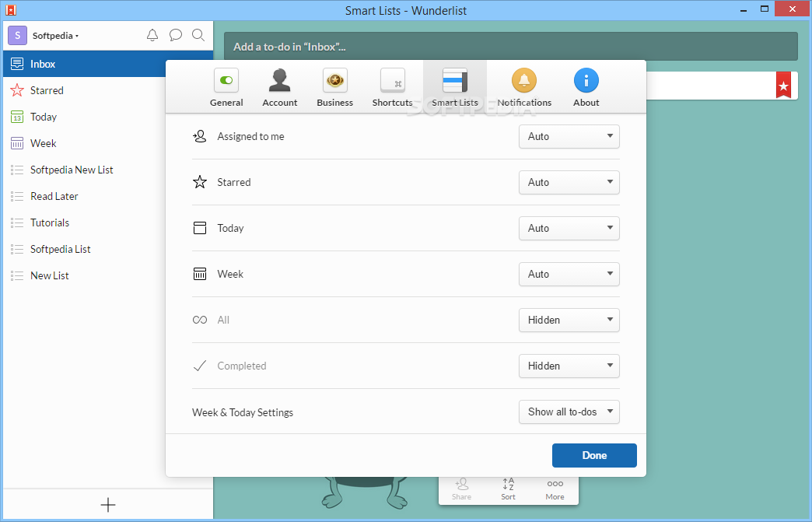The image size is (812, 522).
Task: Open the conversations speech bubble icon
Action: (x=176, y=35)
